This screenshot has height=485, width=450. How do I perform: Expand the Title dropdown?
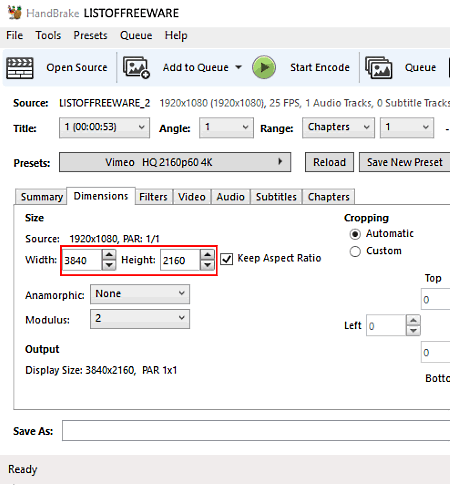click(x=104, y=127)
